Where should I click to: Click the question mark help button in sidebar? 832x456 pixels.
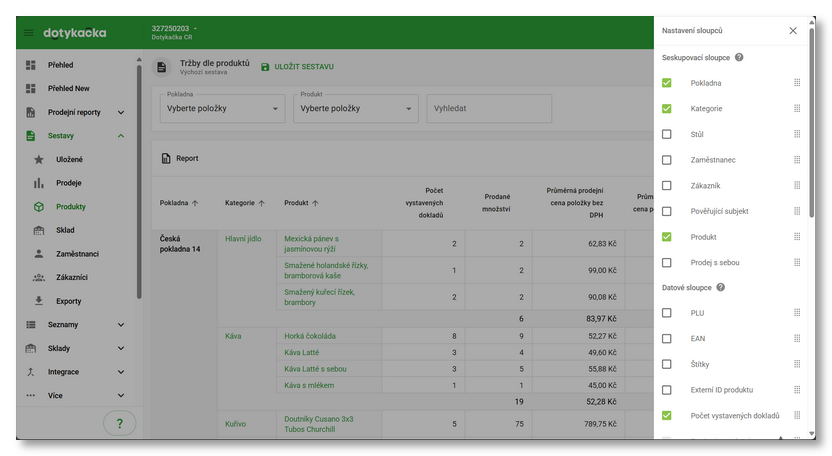tap(120, 424)
